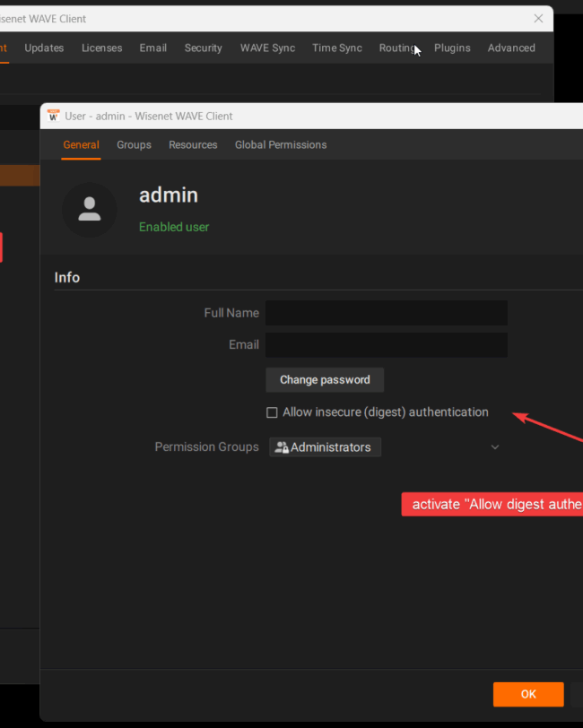Open Security tab in background window

click(203, 48)
